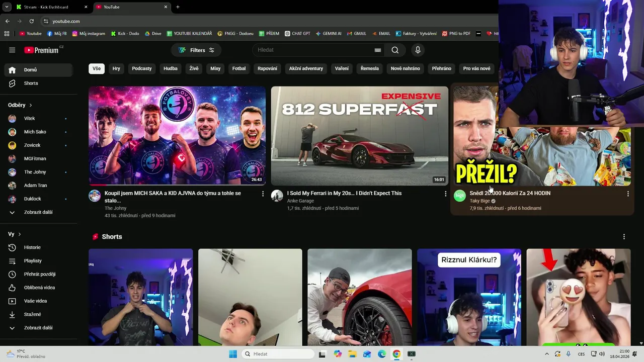Open Fotbalovky team video thumbnail

tap(177, 136)
